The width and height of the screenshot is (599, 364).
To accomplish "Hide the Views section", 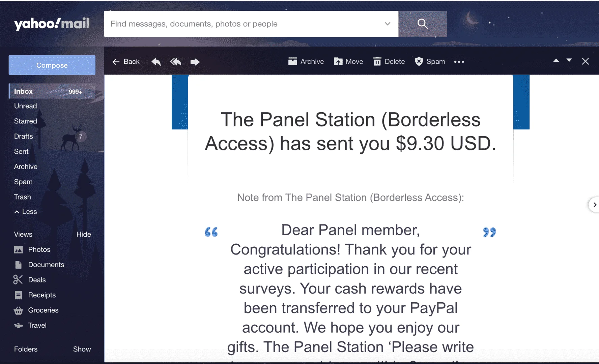I will click(x=84, y=235).
